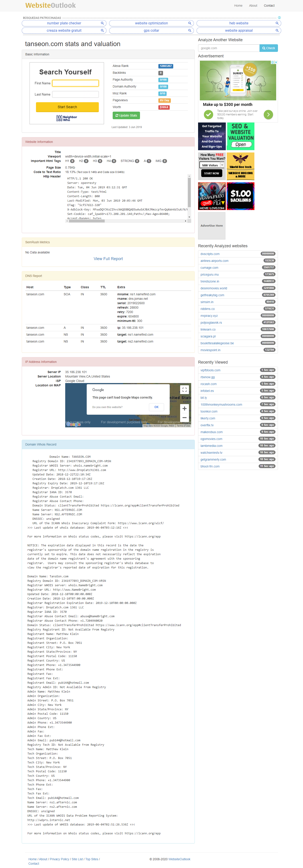Close the survey advertisement with the X icon
303x868 pixels.
(x=276, y=62)
